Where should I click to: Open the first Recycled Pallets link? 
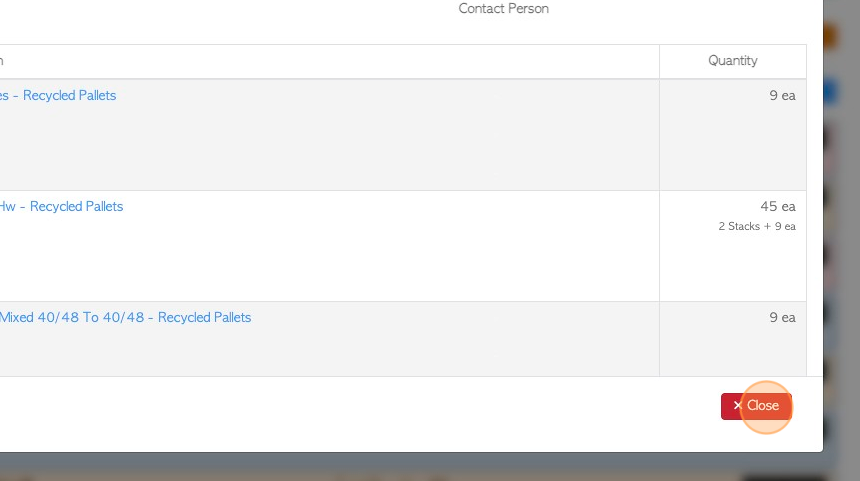[58, 95]
